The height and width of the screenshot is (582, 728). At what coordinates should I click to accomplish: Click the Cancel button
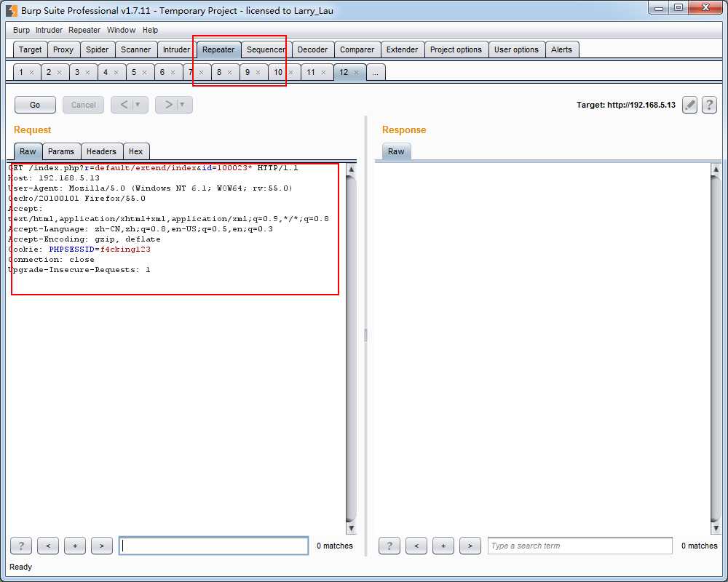84,105
